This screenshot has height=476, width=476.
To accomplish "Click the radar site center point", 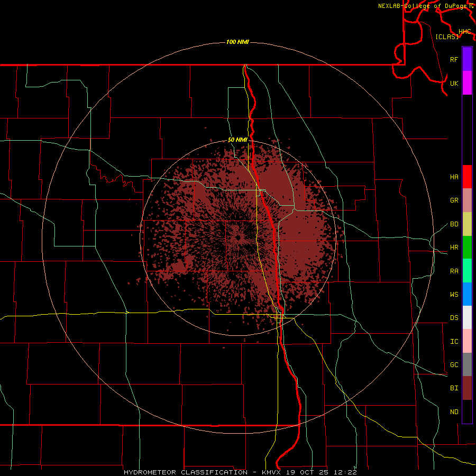I will click(x=239, y=238).
